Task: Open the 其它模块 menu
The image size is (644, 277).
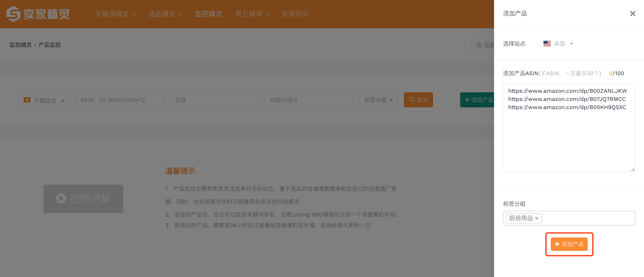Action: pyautogui.click(x=252, y=14)
